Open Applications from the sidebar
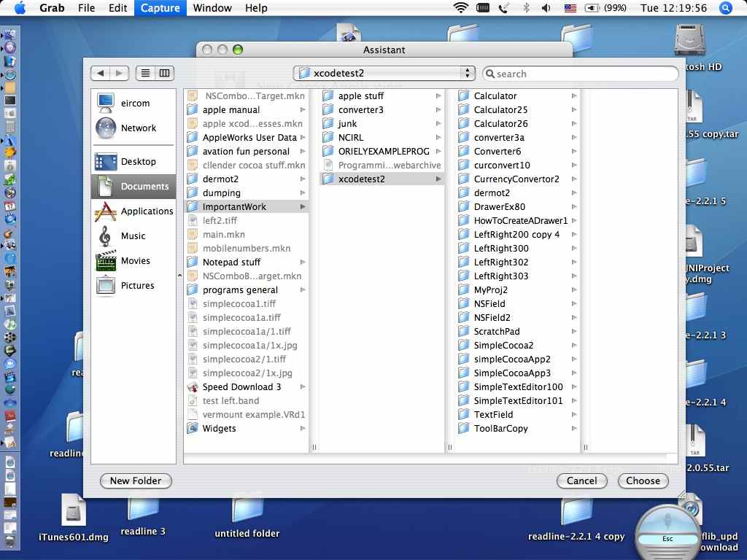The image size is (747, 560). (133, 211)
